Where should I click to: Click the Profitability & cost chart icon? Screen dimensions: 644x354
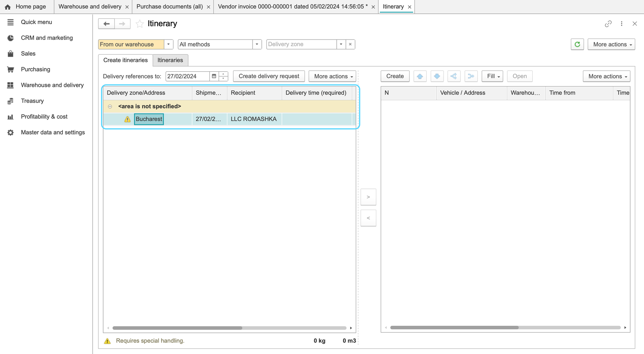[10, 117]
